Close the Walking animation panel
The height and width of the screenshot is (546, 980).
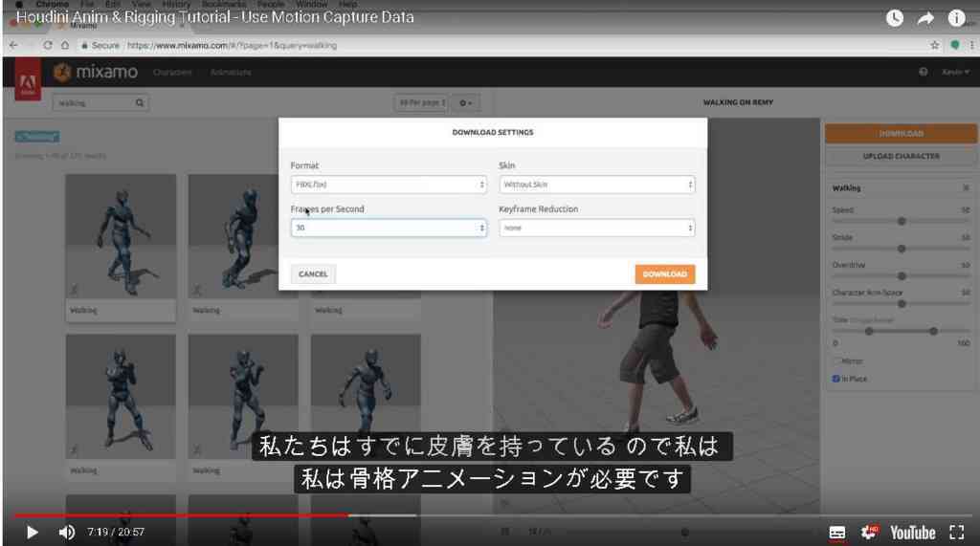point(966,188)
